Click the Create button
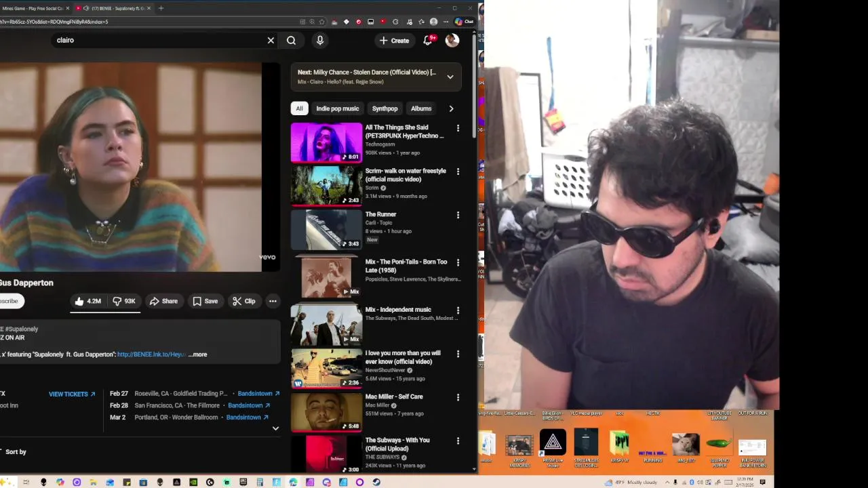Screen dimensions: 868x488 click(394, 41)
